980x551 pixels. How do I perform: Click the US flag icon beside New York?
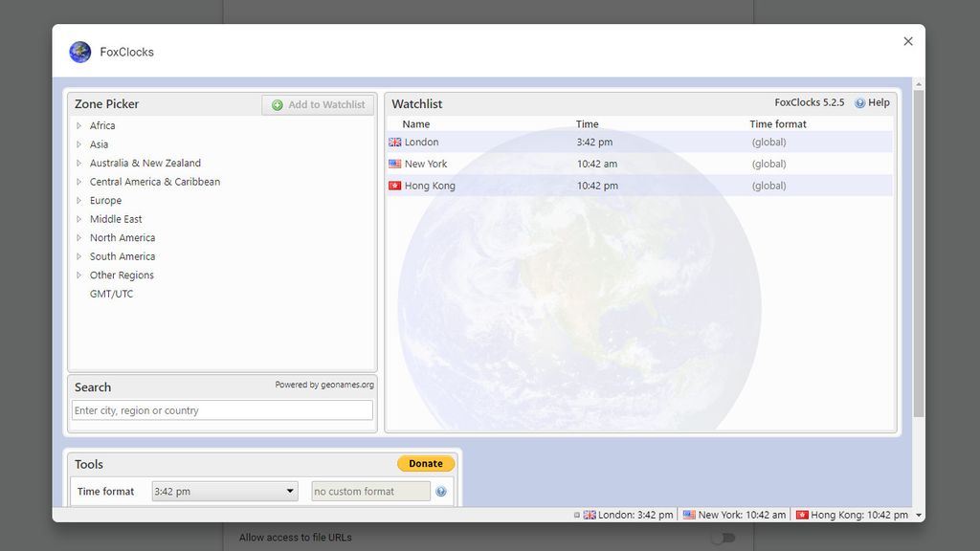394,164
